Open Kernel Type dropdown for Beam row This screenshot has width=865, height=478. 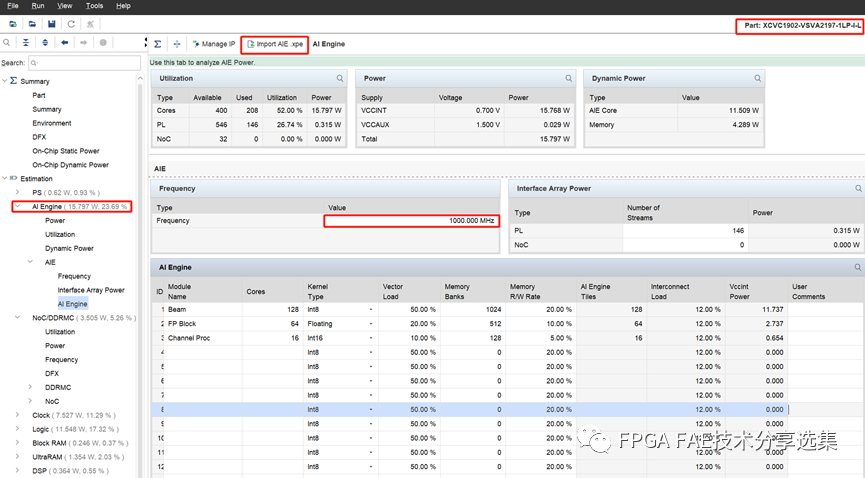tap(370, 310)
